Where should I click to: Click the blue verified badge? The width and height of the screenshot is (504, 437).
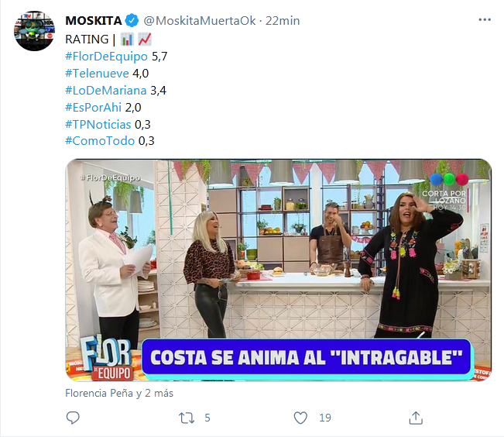pos(132,21)
